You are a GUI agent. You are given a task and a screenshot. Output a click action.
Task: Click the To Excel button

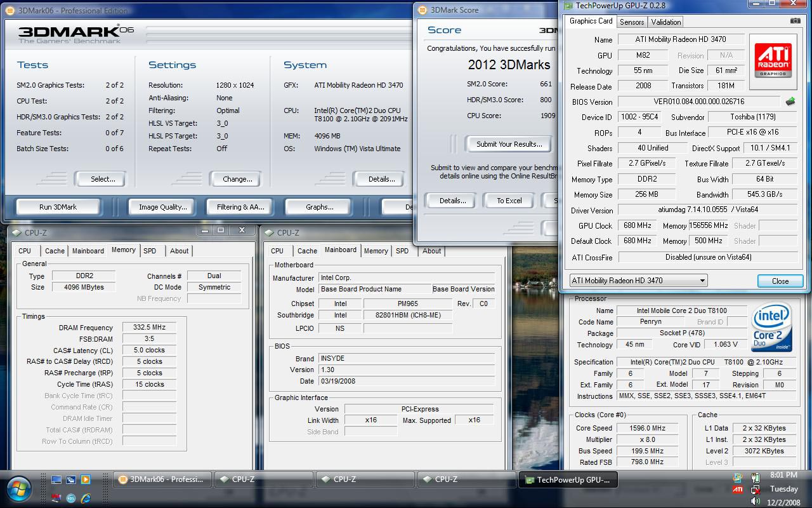pyautogui.click(x=509, y=201)
